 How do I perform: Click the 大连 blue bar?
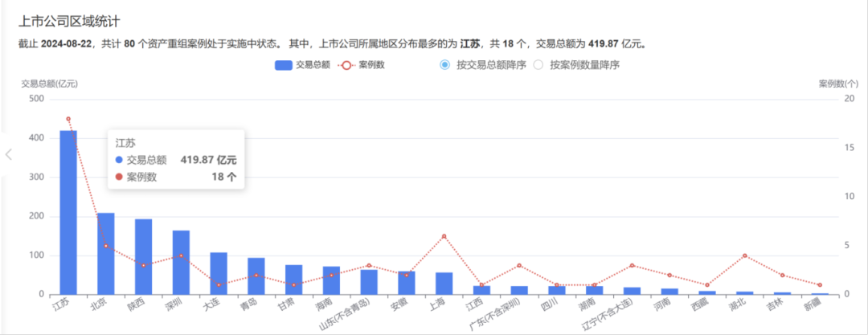(219, 273)
